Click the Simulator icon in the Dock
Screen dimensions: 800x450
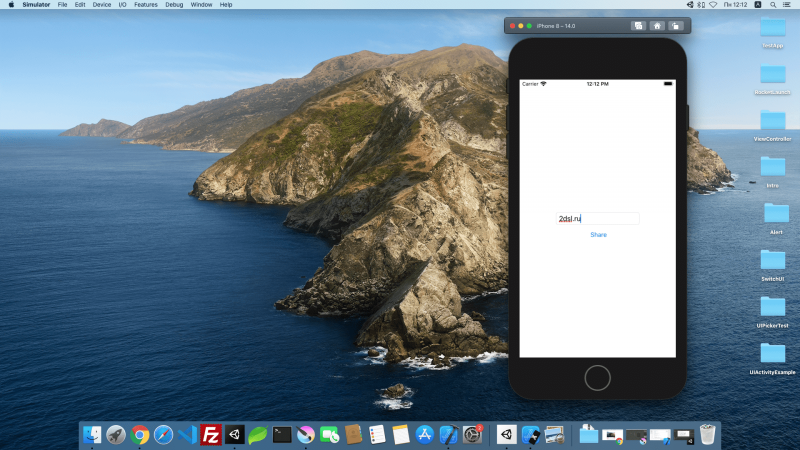point(531,435)
